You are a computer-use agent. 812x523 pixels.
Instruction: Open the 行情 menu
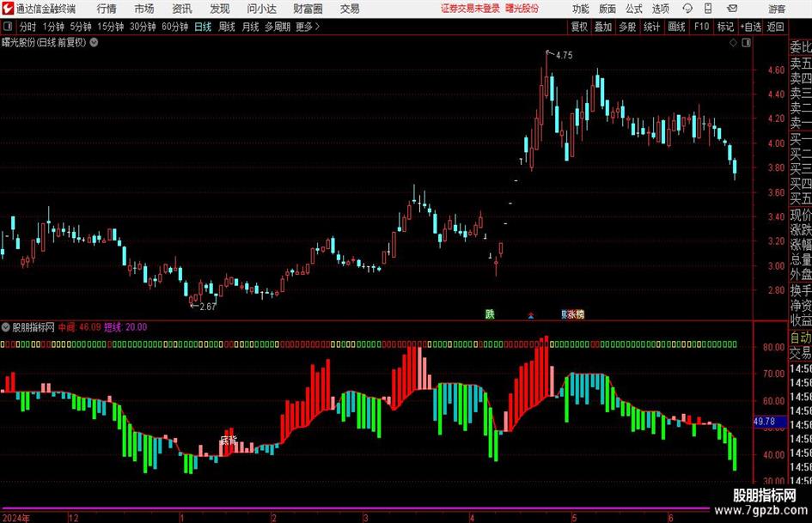point(107,9)
